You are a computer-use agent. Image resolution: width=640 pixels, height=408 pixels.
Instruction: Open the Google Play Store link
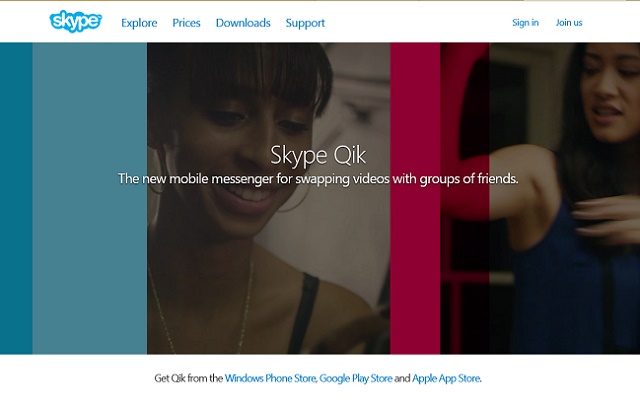click(356, 378)
